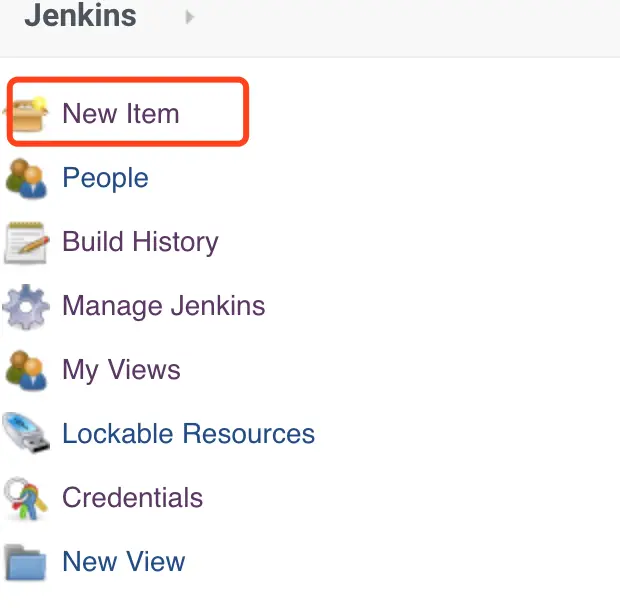Open the New Item link
This screenshot has height=608, width=620.
(x=121, y=114)
